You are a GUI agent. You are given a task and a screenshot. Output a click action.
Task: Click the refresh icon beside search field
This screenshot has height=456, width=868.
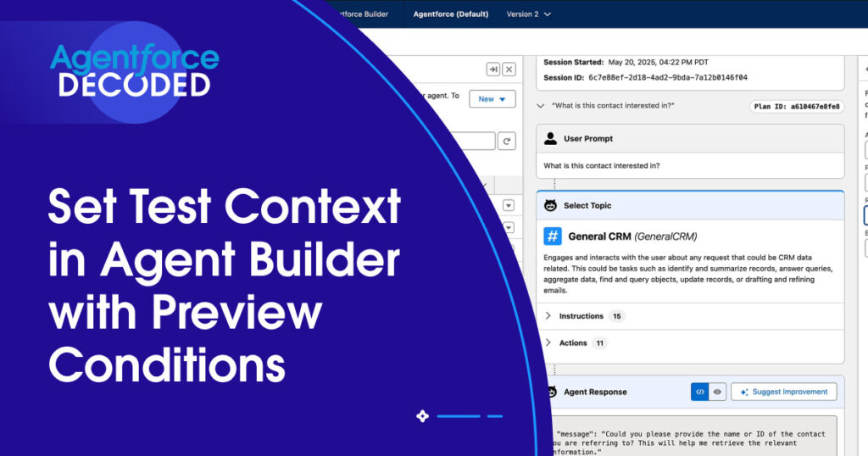pyautogui.click(x=507, y=142)
